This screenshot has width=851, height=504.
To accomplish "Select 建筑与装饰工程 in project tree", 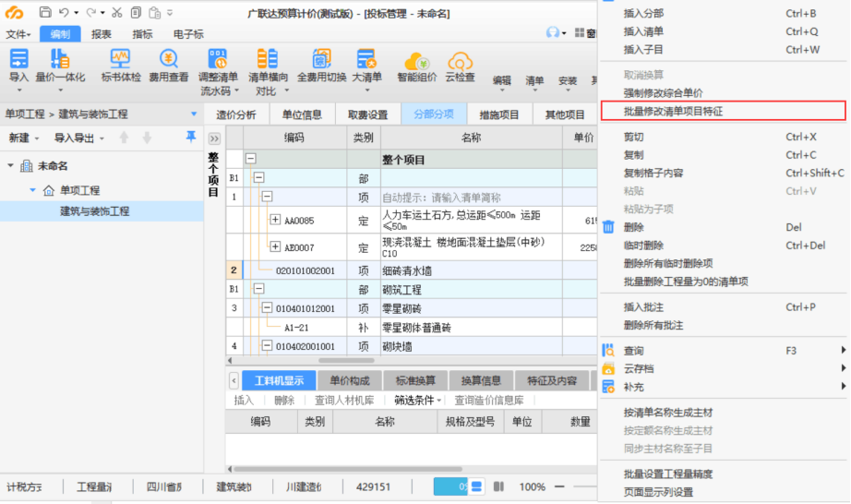I will click(95, 211).
